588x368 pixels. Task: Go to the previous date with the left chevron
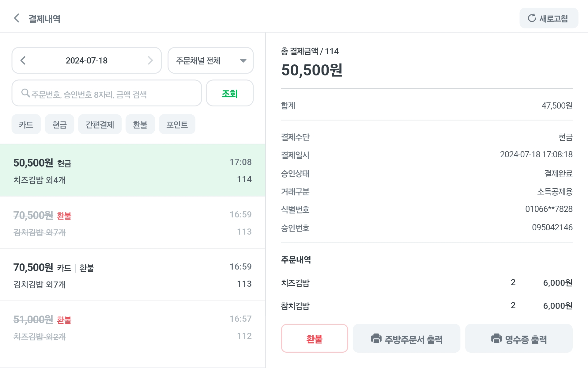[23, 60]
